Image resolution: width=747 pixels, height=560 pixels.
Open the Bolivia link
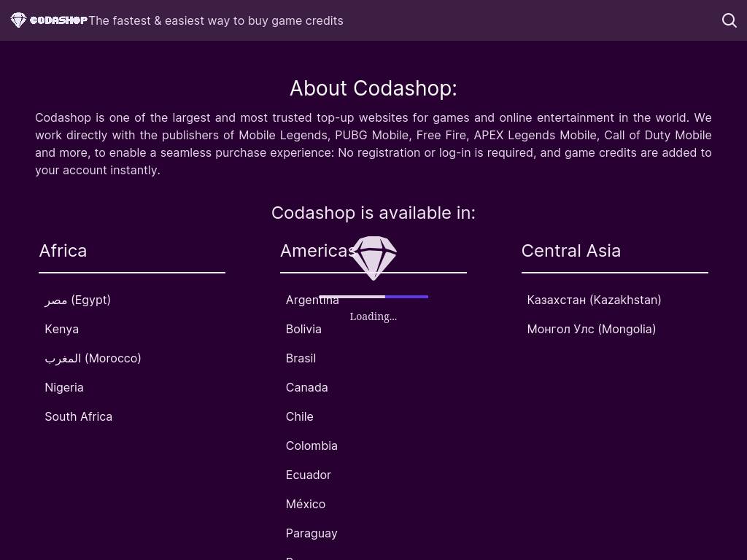pos(303,329)
